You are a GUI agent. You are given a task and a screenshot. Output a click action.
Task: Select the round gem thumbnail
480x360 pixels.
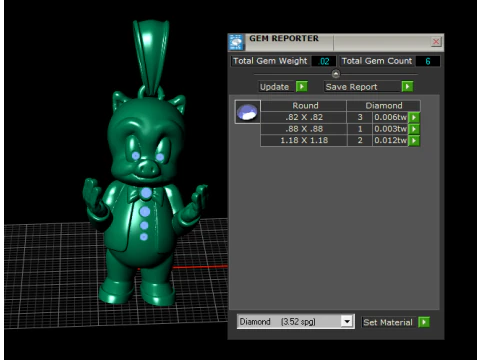click(247, 112)
